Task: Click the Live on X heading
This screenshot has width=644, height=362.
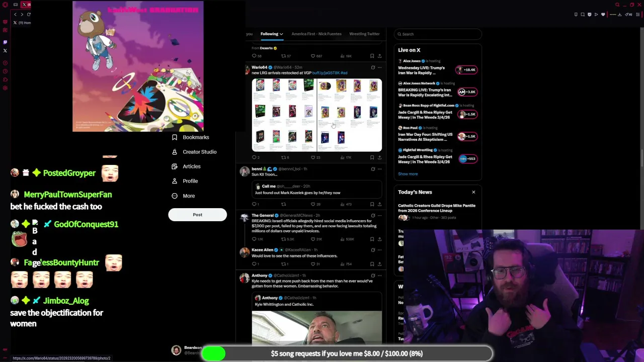Action: (x=409, y=50)
